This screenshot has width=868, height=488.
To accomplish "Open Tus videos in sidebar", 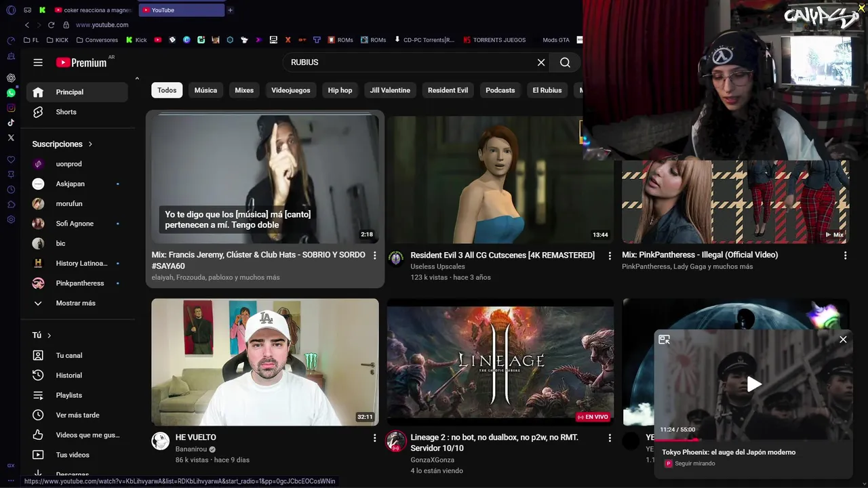I will tap(77, 455).
